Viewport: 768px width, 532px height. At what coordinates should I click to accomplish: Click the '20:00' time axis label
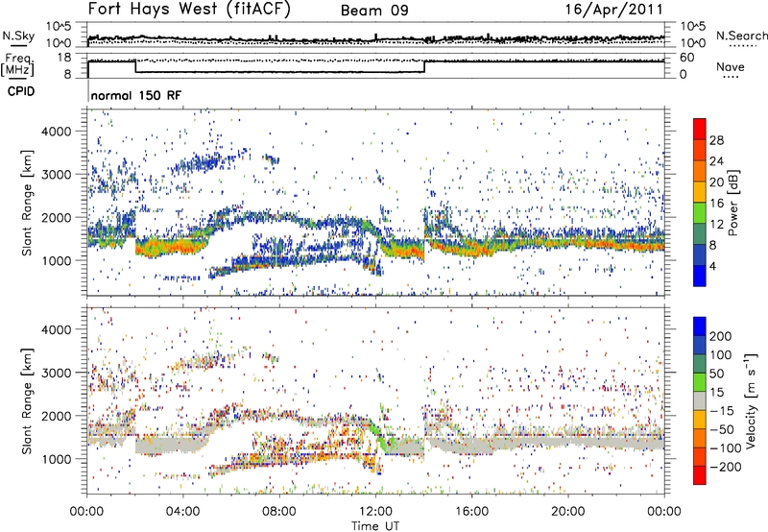(x=567, y=512)
